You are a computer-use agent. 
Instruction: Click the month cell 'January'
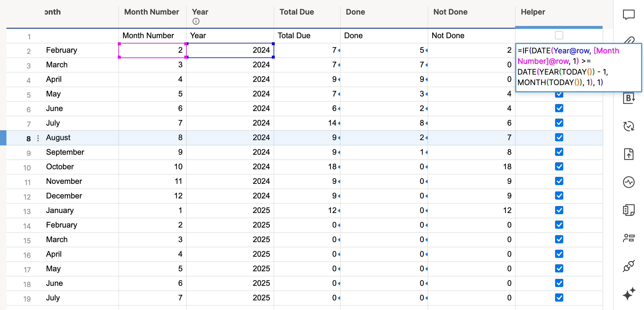pos(60,210)
